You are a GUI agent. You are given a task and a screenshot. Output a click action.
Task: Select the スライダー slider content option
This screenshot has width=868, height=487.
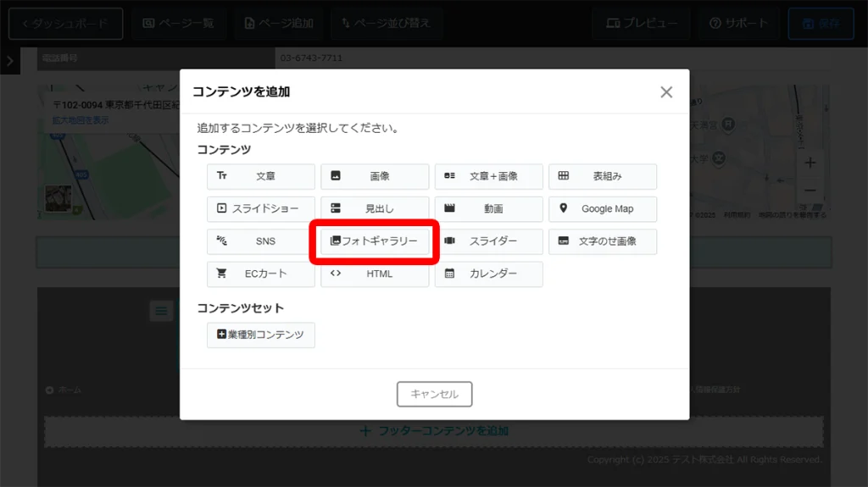pos(489,241)
